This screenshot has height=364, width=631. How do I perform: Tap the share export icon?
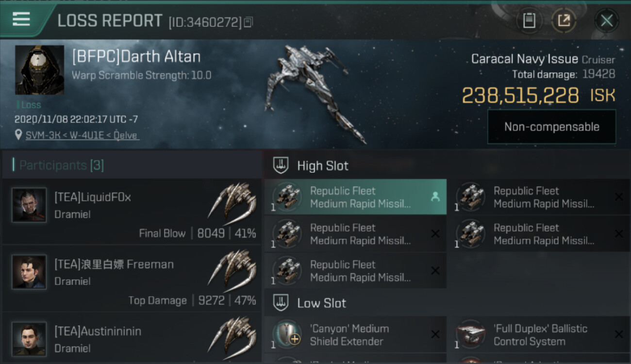point(564,20)
